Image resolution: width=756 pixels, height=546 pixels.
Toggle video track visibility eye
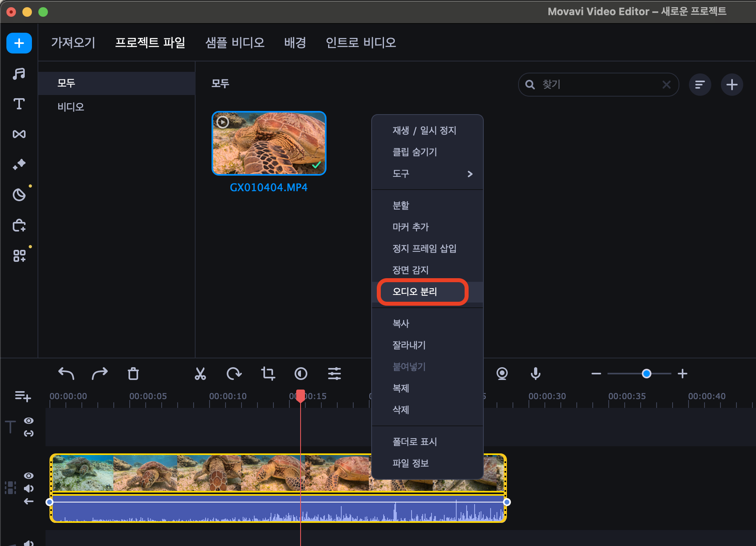point(29,476)
